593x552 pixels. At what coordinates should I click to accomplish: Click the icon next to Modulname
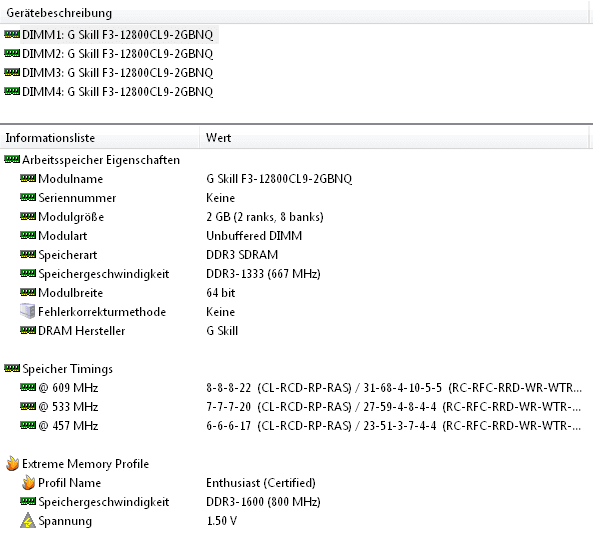coord(28,178)
